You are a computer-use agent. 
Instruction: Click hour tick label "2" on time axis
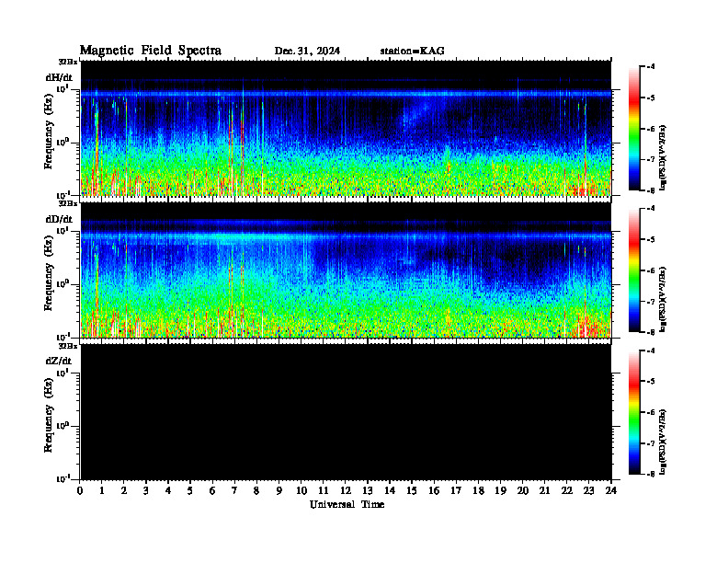pos(124,490)
